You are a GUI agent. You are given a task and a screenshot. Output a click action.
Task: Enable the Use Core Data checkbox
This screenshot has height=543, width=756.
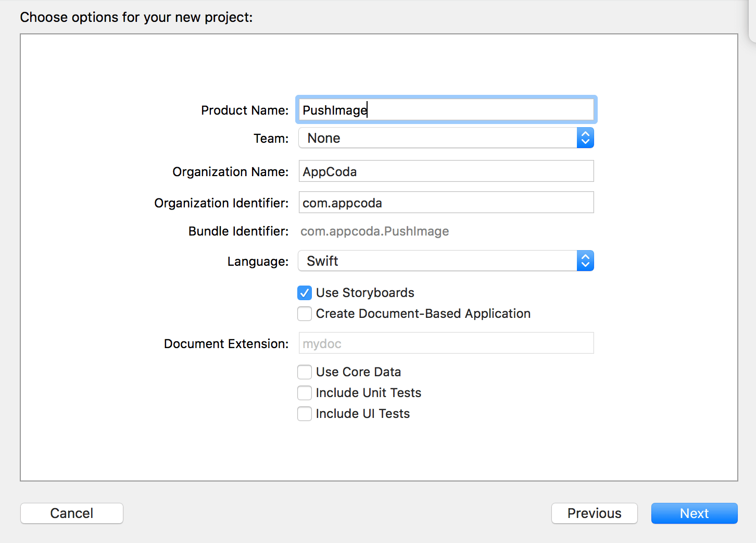tap(305, 372)
